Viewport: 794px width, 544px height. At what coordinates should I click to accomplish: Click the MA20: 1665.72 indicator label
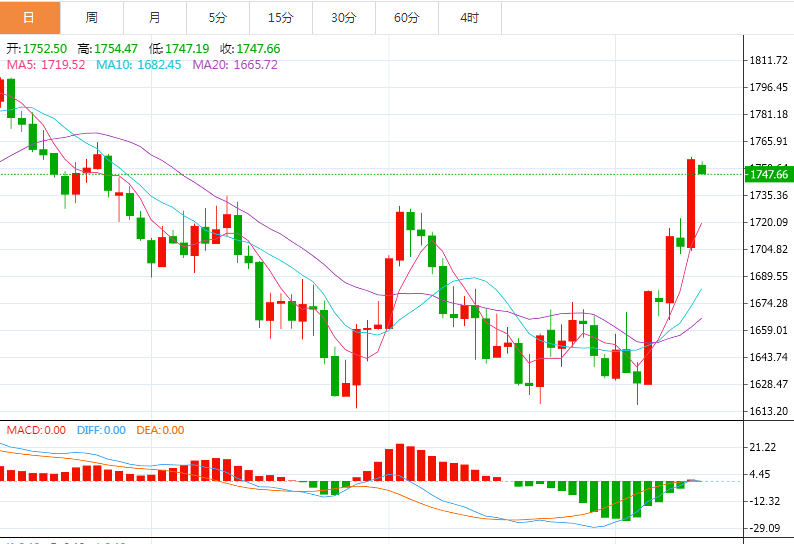point(235,65)
